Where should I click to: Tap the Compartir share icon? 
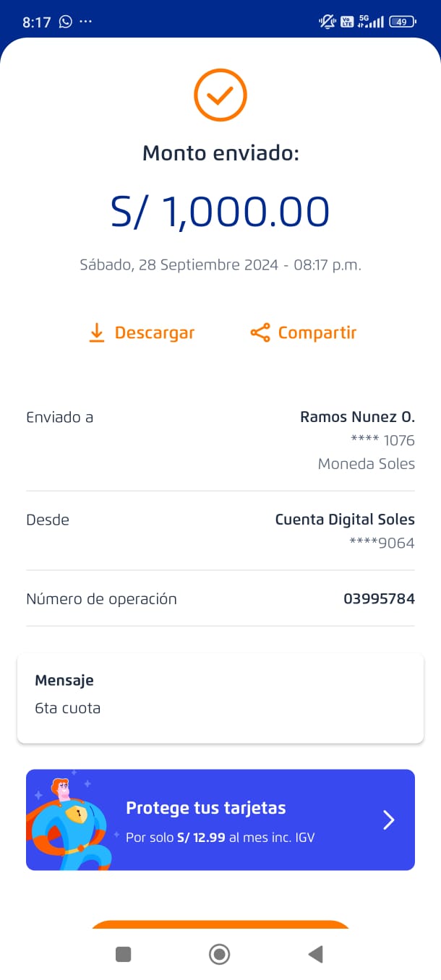pyautogui.click(x=260, y=332)
